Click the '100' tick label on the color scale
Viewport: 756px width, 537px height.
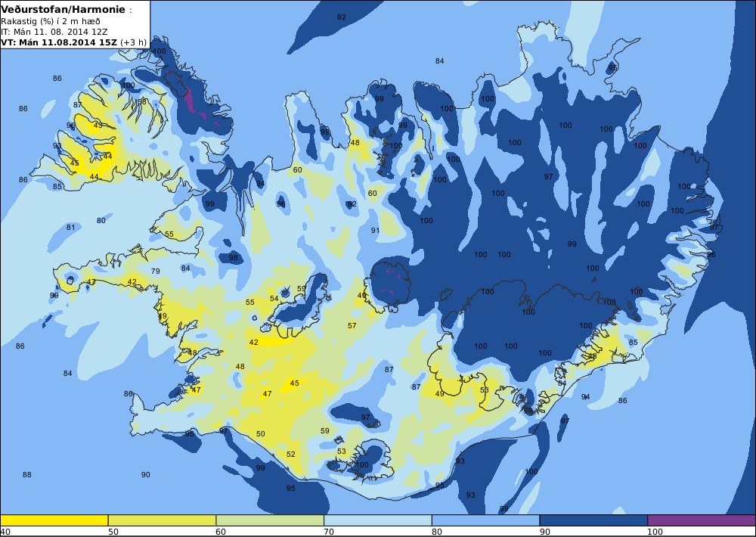pos(655,532)
